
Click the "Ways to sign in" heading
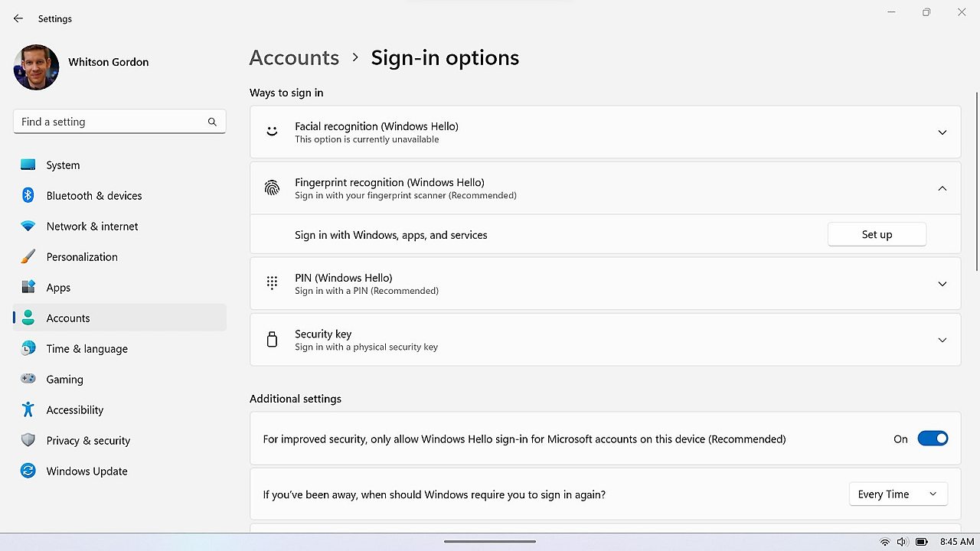(286, 93)
